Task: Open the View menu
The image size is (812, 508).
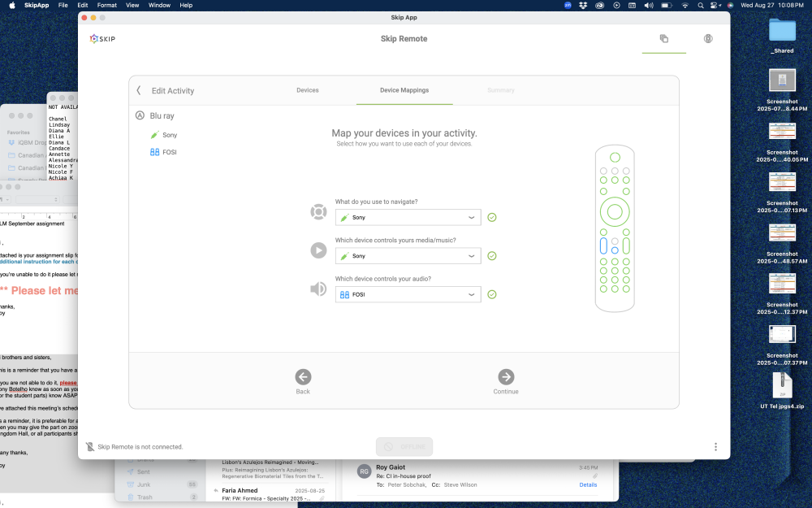Action: [132, 5]
